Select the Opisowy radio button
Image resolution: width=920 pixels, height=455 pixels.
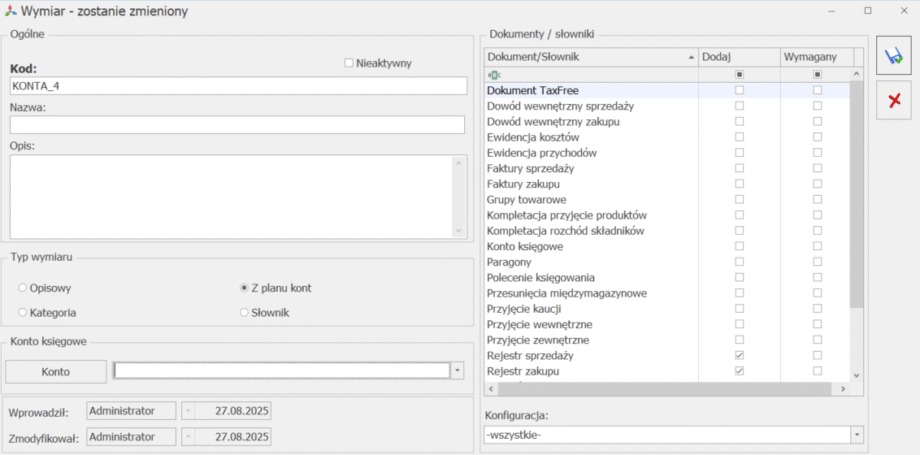coord(22,288)
